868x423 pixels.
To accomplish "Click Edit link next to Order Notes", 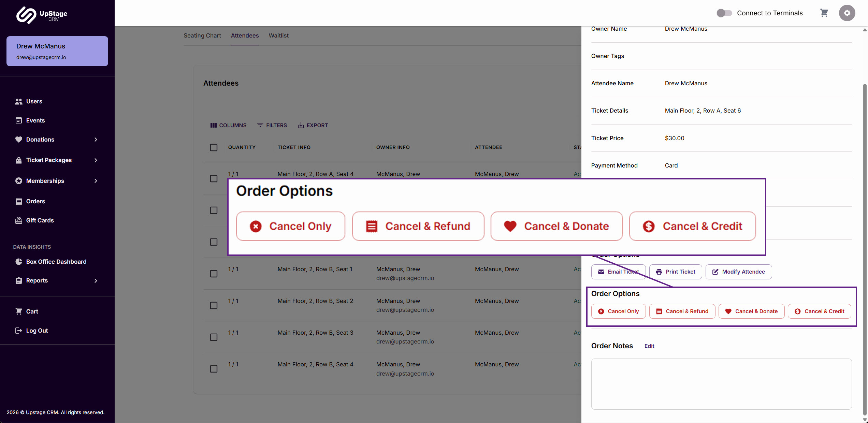I will point(649,346).
